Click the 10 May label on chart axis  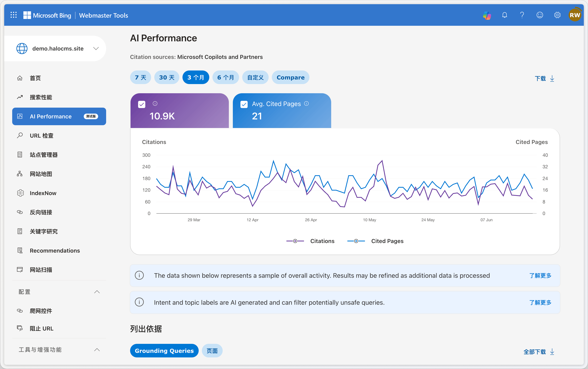click(370, 220)
